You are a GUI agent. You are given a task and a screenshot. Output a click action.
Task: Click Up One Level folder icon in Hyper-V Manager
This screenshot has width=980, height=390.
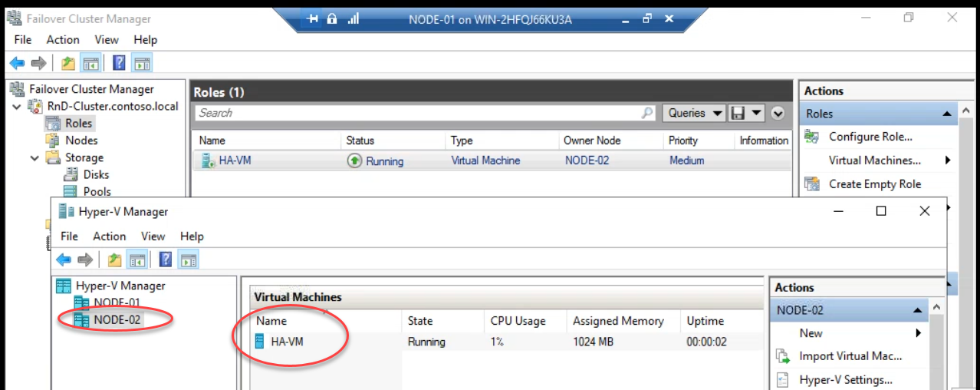point(115,259)
